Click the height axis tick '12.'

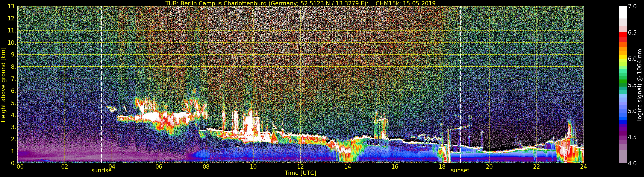coord(12,18)
